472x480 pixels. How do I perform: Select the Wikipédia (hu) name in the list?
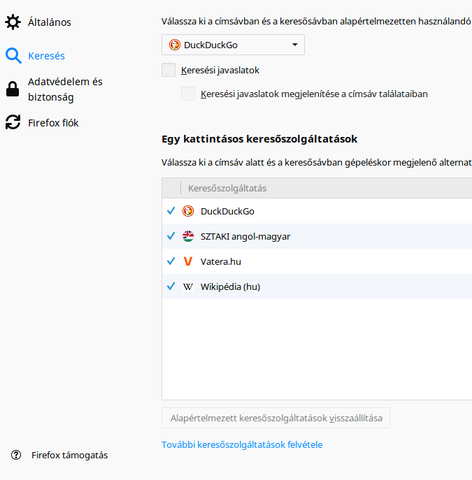point(230,287)
